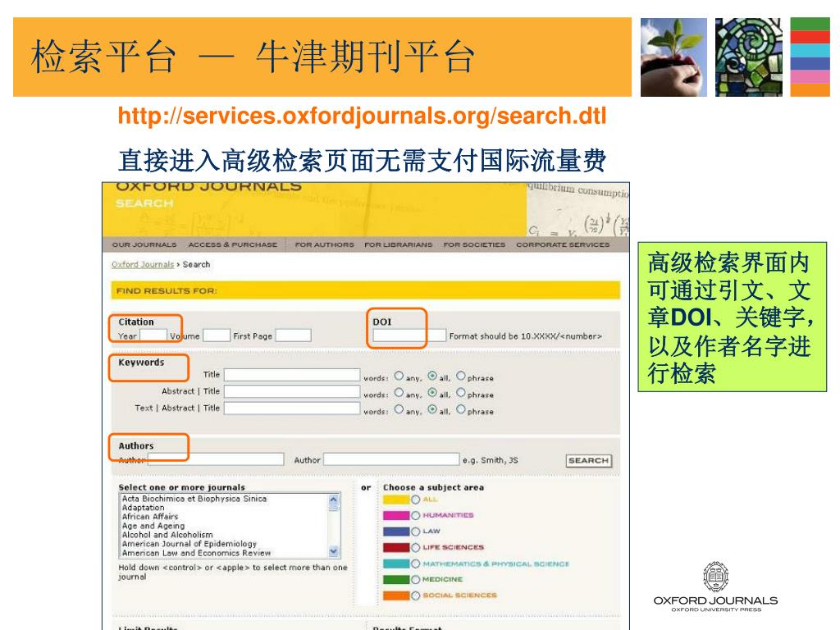The image size is (840, 630).
Task: Click the green Medicine color swatch
Action: click(396, 580)
